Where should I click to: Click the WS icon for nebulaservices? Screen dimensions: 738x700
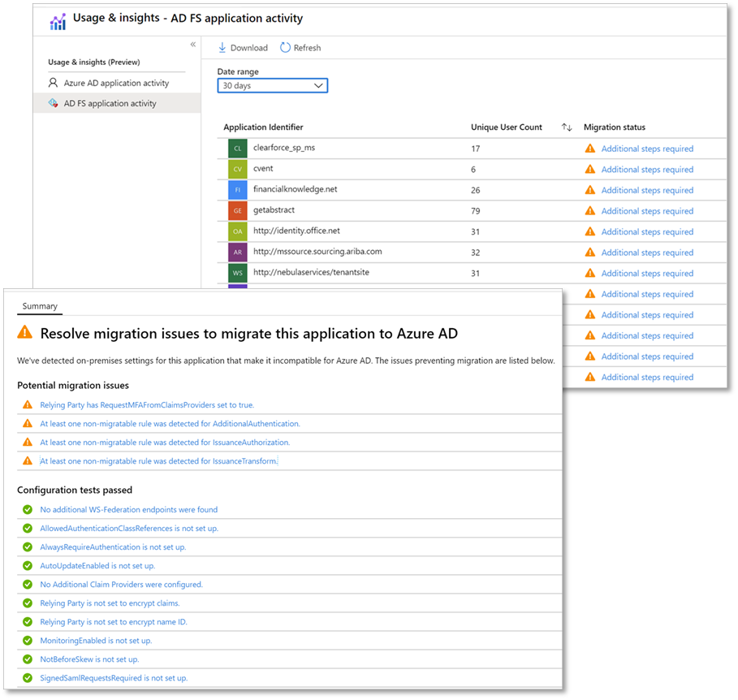pos(238,273)
